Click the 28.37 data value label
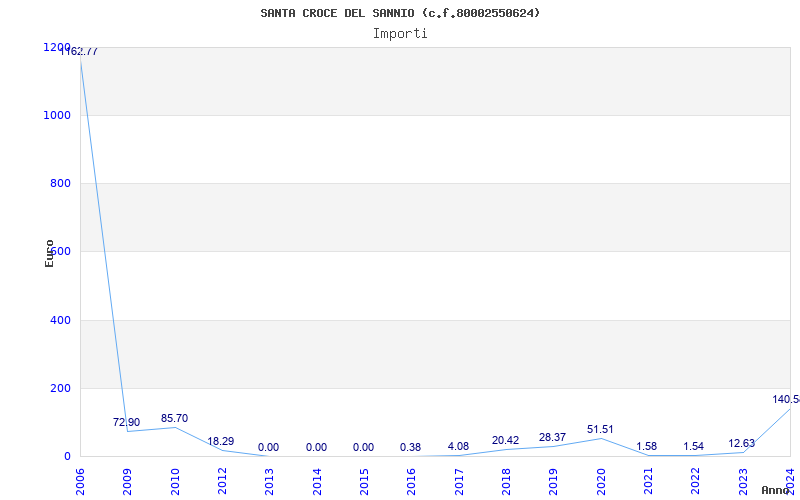This screenshot has width=800, height=500. coord(553,438)
